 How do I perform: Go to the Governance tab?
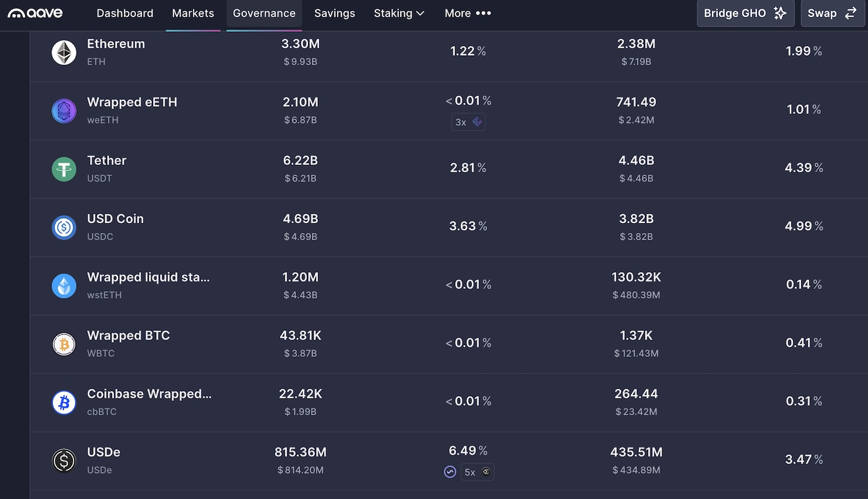[264, 13]
